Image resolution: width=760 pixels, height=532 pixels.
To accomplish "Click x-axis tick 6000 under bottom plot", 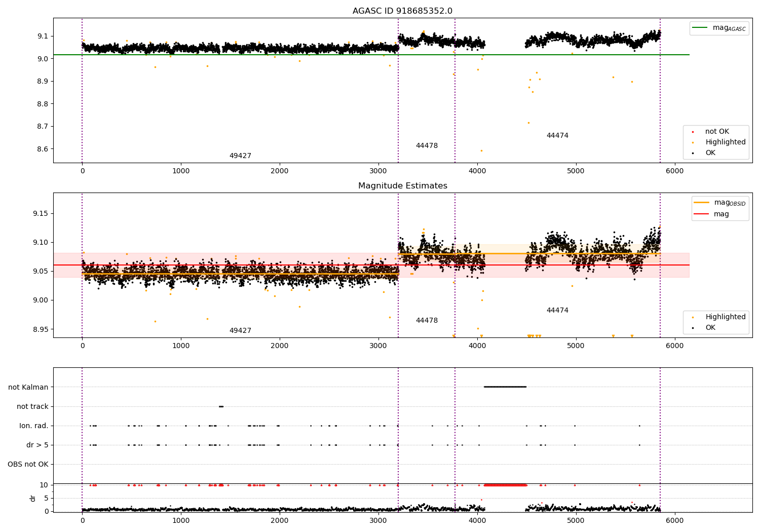I will tap(674, 520).
